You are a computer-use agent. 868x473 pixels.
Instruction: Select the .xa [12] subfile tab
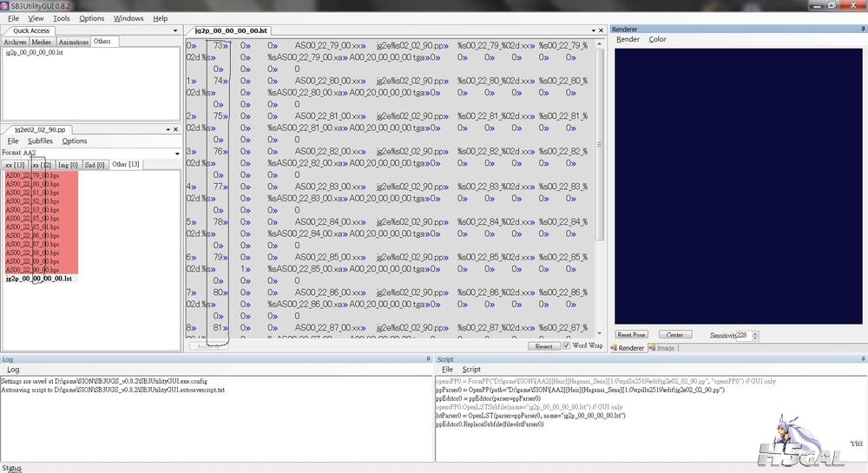[42, 164]
